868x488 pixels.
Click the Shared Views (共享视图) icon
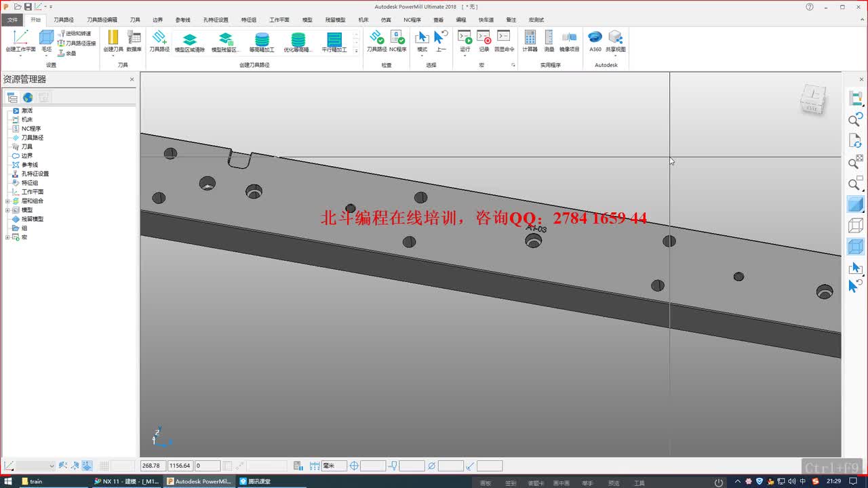(616, 37)
